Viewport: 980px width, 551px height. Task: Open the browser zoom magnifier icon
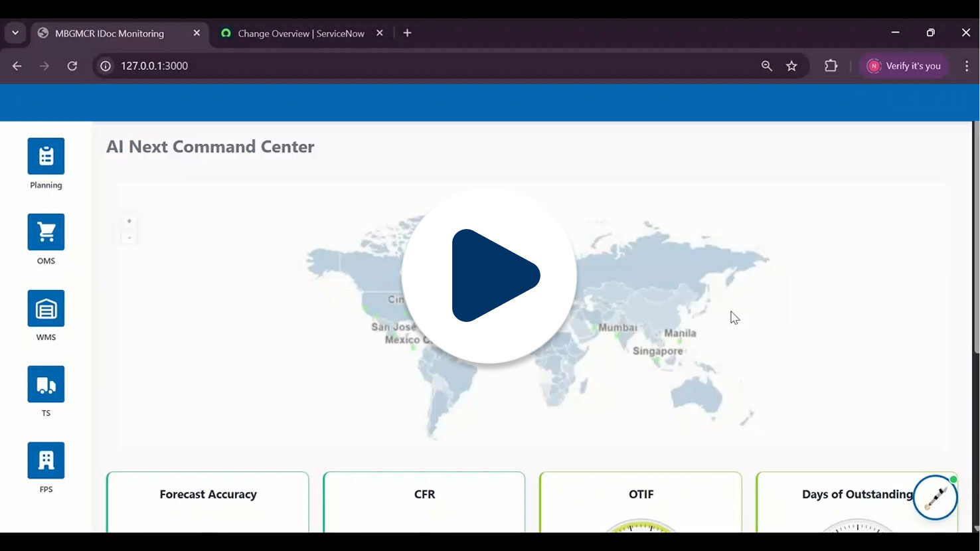click(767, 66)
